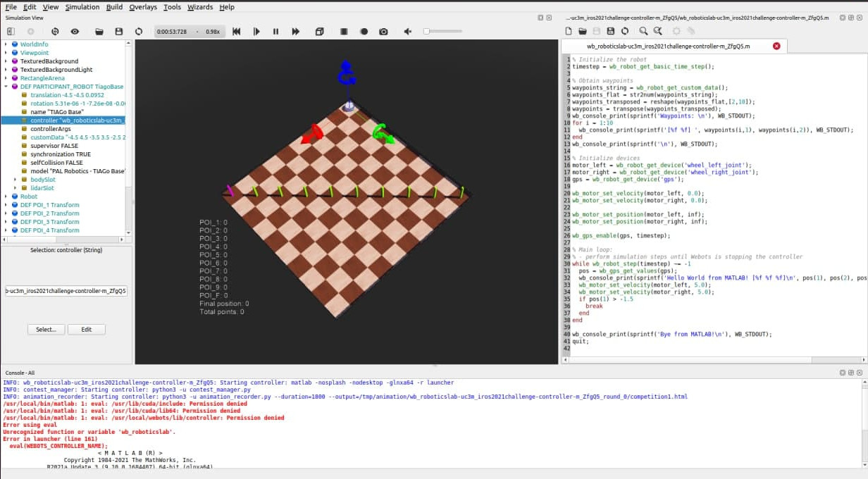Open the Wizards menu
This screenshot has width=868, height=479.
200,7
